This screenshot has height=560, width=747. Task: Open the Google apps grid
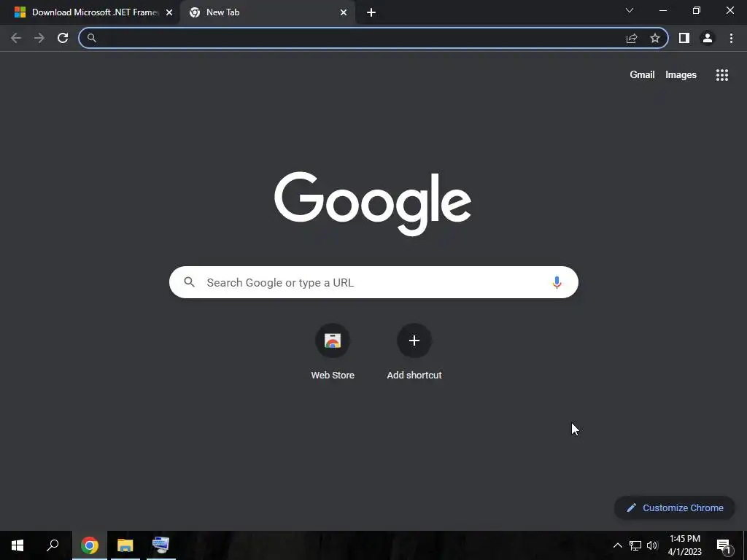click(722, 75)
